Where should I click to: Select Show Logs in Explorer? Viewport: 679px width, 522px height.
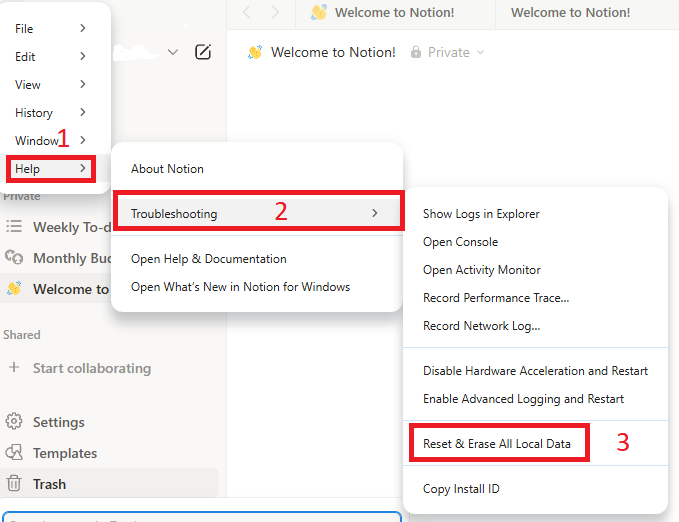point(481,214)
